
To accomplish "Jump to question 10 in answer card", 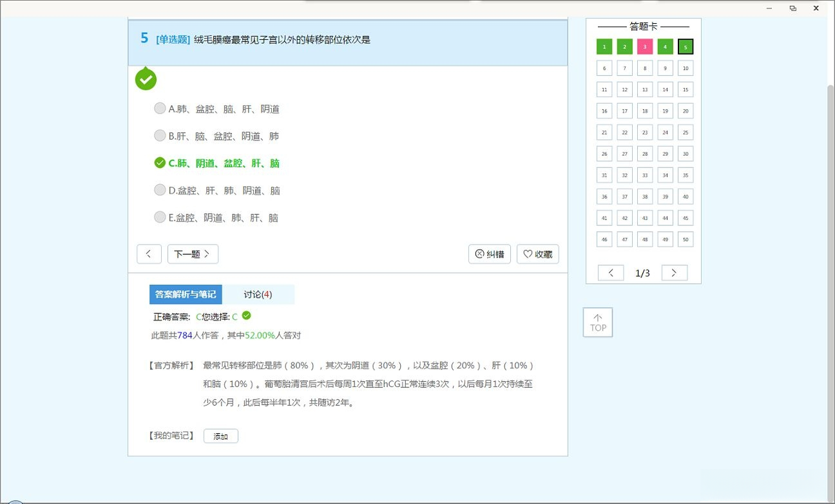I will click(x=686, y=68).
